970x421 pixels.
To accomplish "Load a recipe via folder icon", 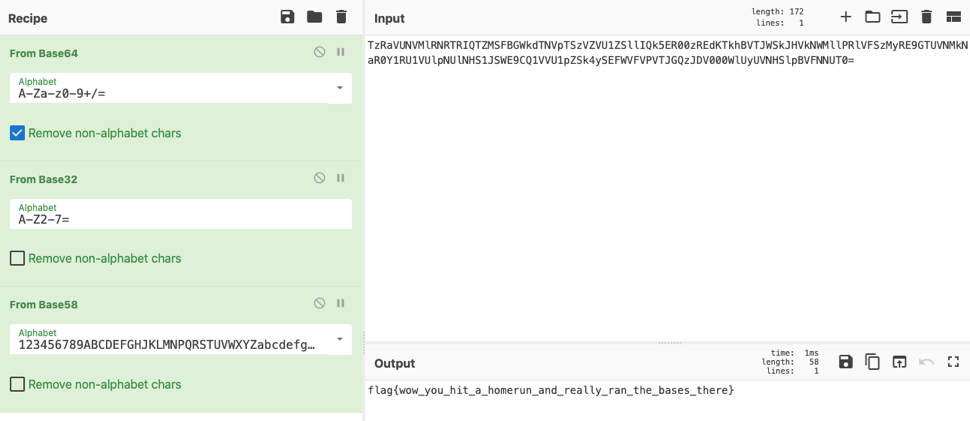I will pyautogui.click(x=314, y=17).
